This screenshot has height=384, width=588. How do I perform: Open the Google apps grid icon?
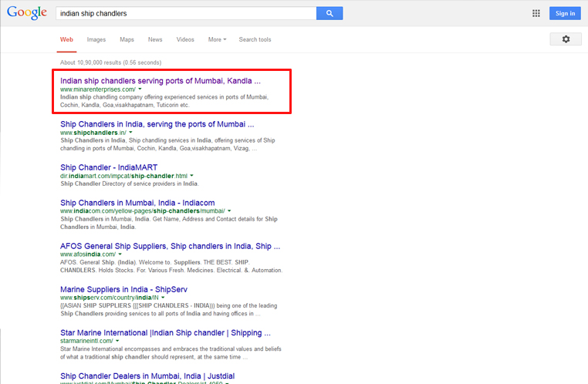click(536, 13)
